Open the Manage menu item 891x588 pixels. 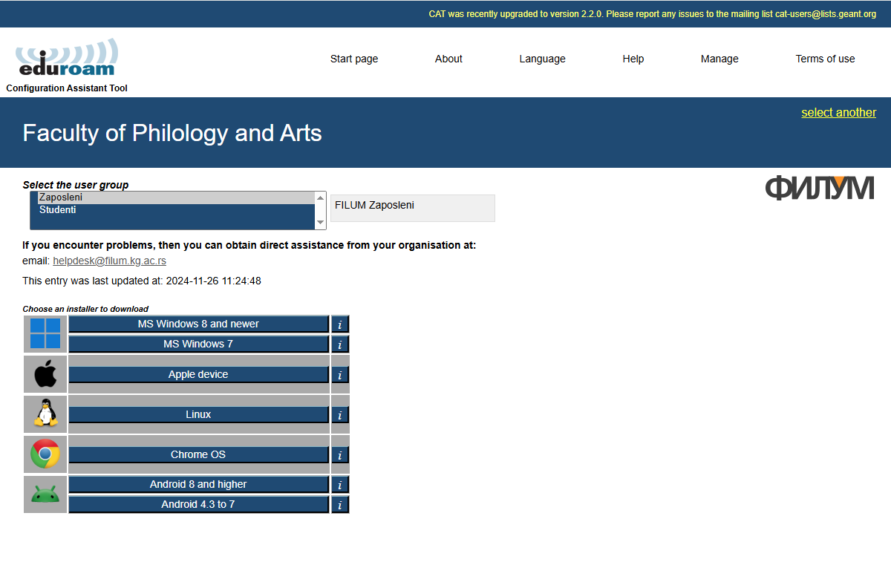click(719, 59)
